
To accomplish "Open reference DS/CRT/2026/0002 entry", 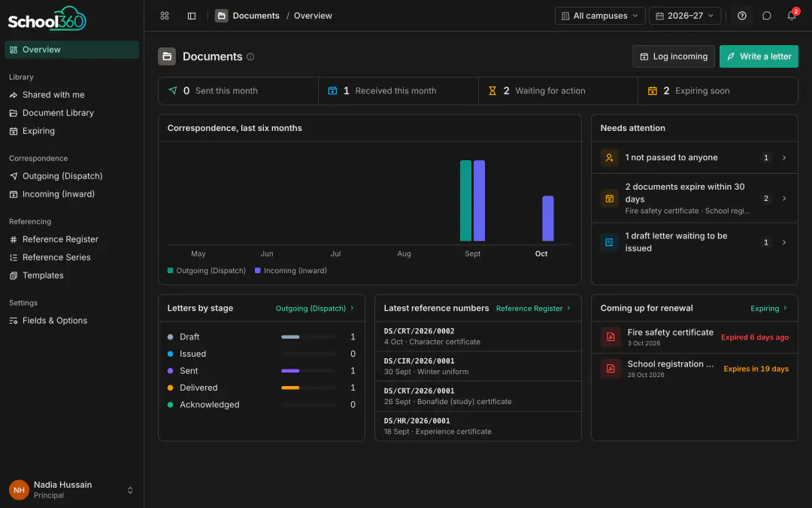I will (x=478, y=336).
